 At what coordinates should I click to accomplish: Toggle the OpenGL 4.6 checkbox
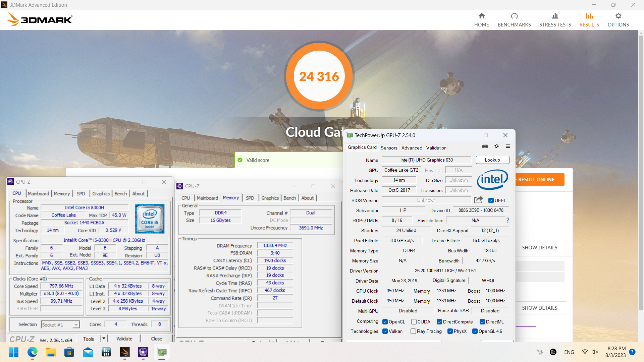coord(475,331)
